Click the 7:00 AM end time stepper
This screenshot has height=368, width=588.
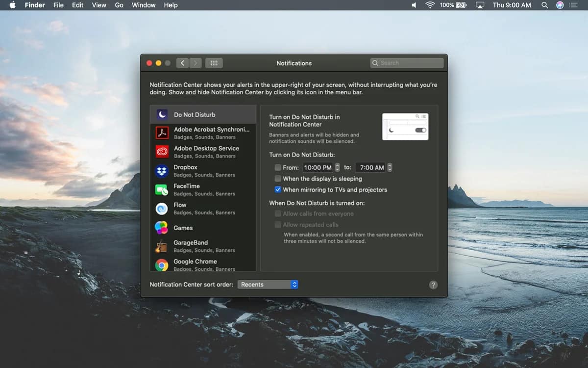(x=390, y=168)
